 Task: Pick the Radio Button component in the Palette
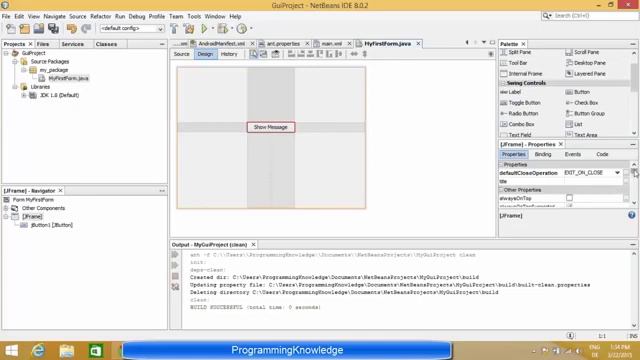pyautogui.click(x=519, y=113)
